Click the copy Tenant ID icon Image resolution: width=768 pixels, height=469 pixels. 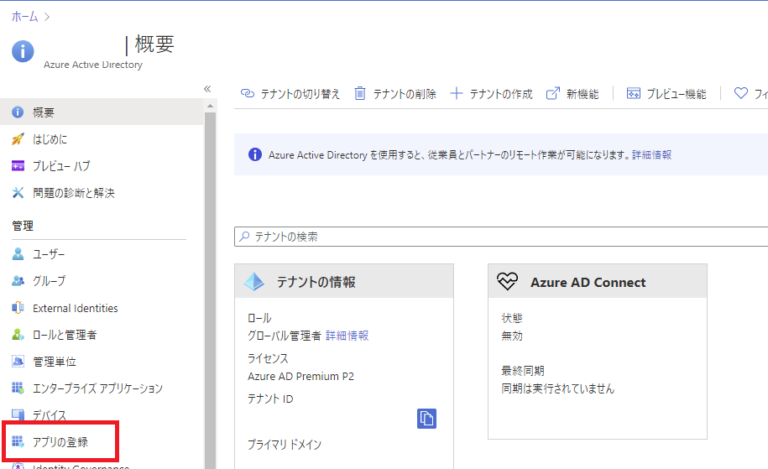click(427, 418)
